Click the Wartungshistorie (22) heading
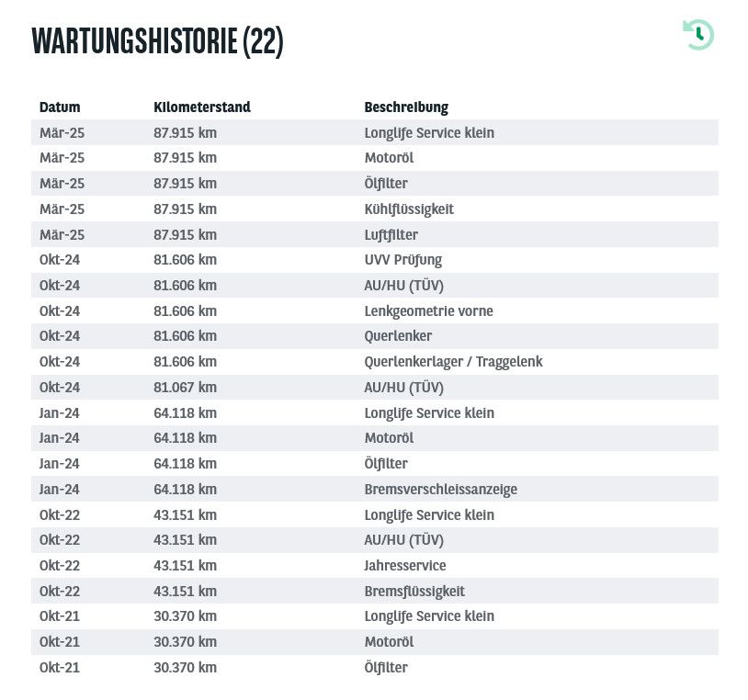Image resolution: width=748 pixels, height=700 pixels. point(157,41)
